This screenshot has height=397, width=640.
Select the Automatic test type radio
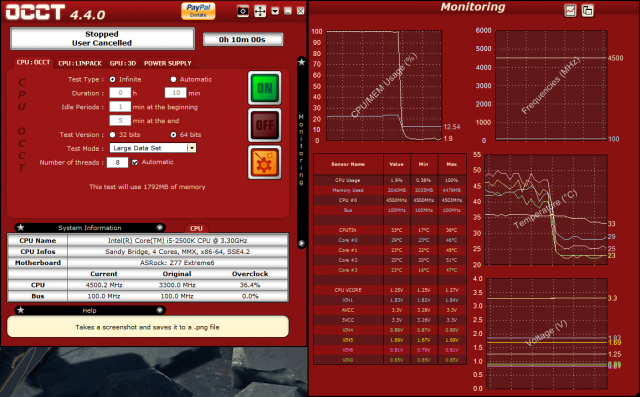[x=173, y=80]
